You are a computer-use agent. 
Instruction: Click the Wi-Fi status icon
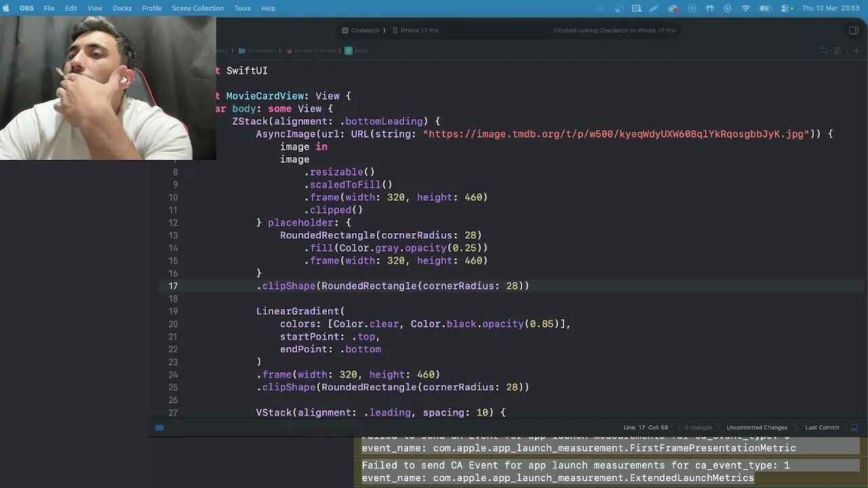tap(746, 8)
